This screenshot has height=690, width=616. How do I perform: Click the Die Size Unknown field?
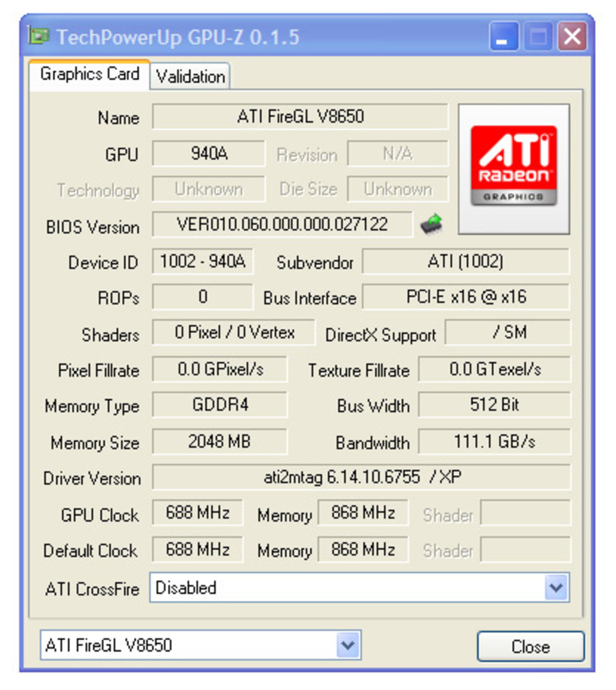click(x=398, y=189)
